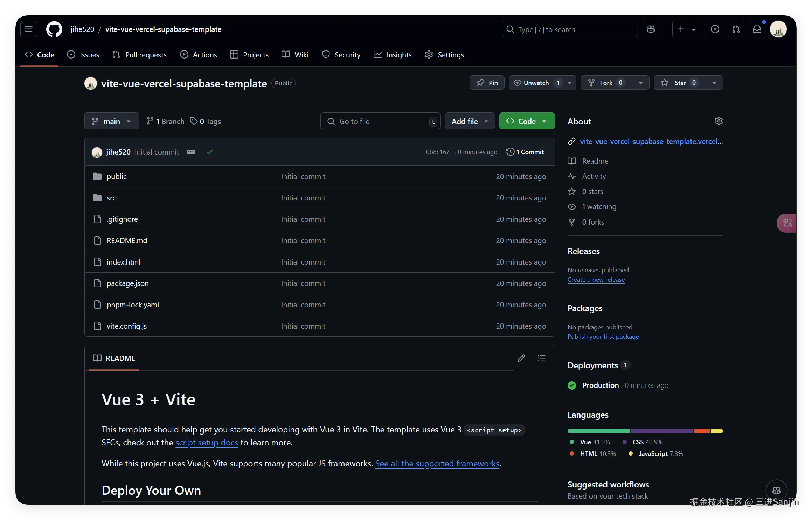Focus the Go to file field
The width and height of the screenshot is (812, 520).
[380, 121]
